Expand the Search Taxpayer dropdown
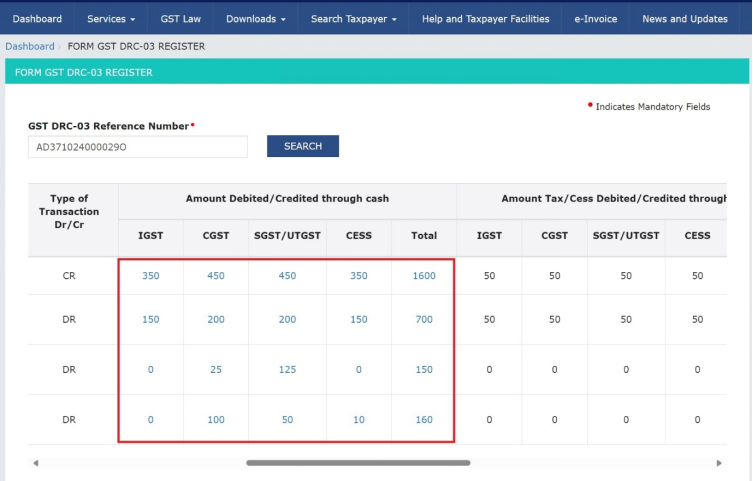Viewport: 753px width, 481px height. (x=353, y=19)
